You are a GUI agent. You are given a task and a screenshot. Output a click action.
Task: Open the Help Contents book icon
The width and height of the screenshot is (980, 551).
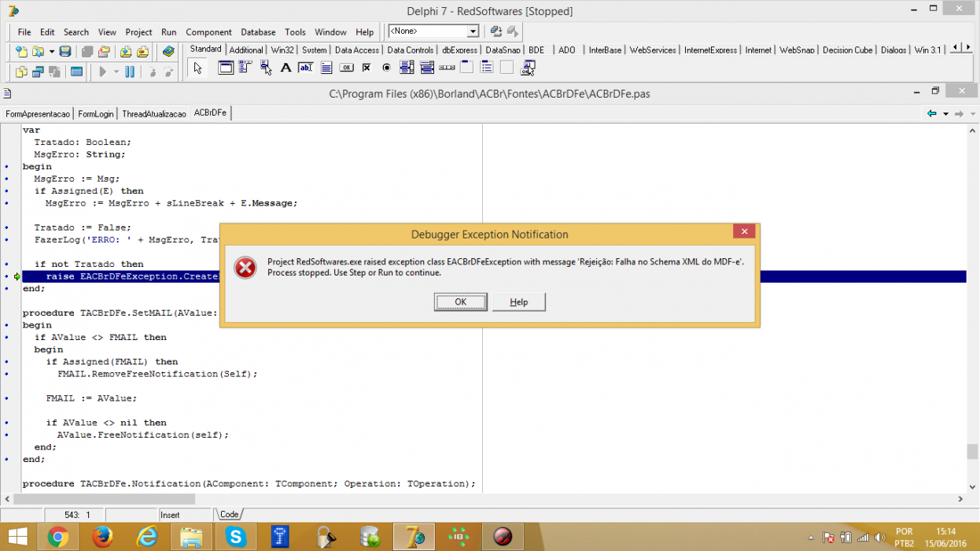pyautogui.click(x=168, y=51)
